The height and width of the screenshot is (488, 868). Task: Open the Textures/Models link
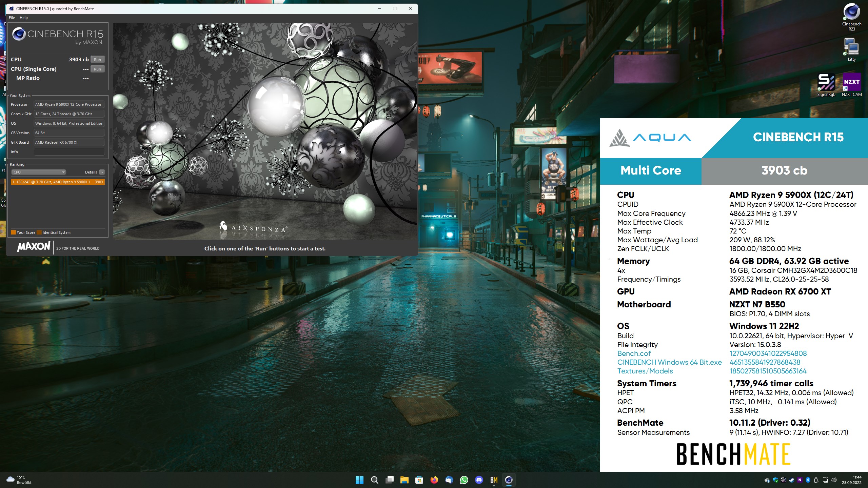tap(645, 371)
